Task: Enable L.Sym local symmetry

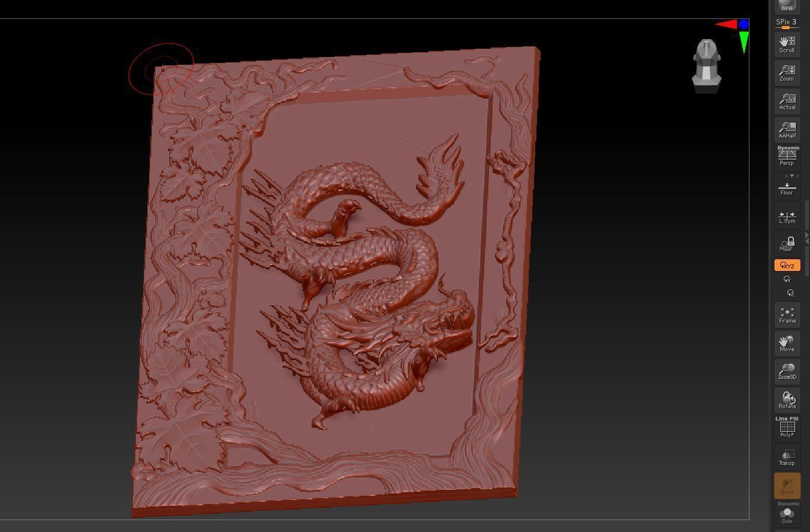Action: coord(787,215)
